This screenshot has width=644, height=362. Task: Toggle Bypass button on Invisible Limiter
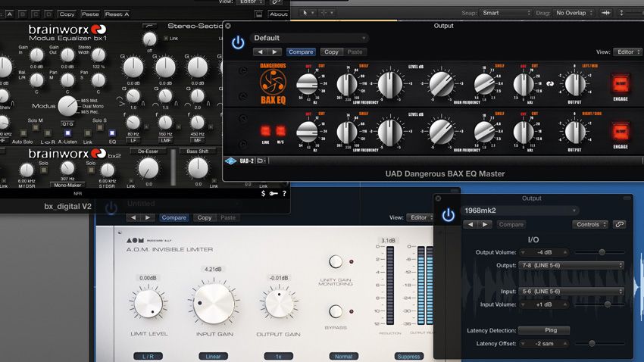[335, 311]
